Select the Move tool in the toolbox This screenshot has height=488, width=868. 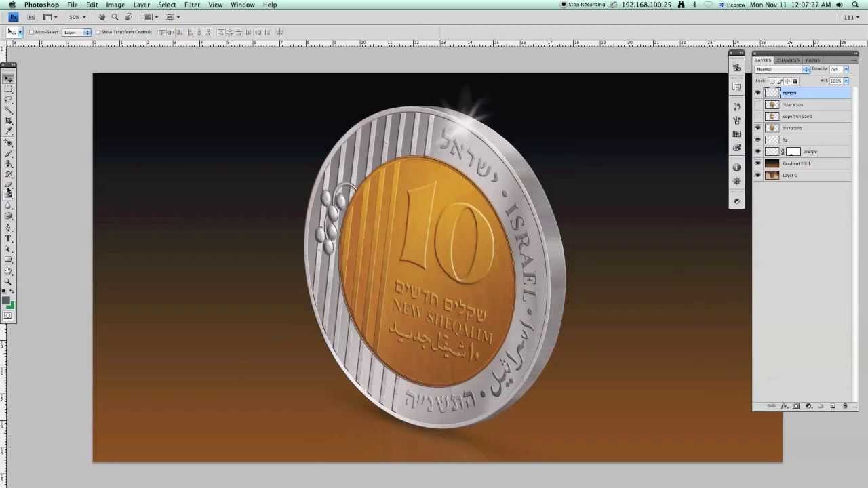8,78
